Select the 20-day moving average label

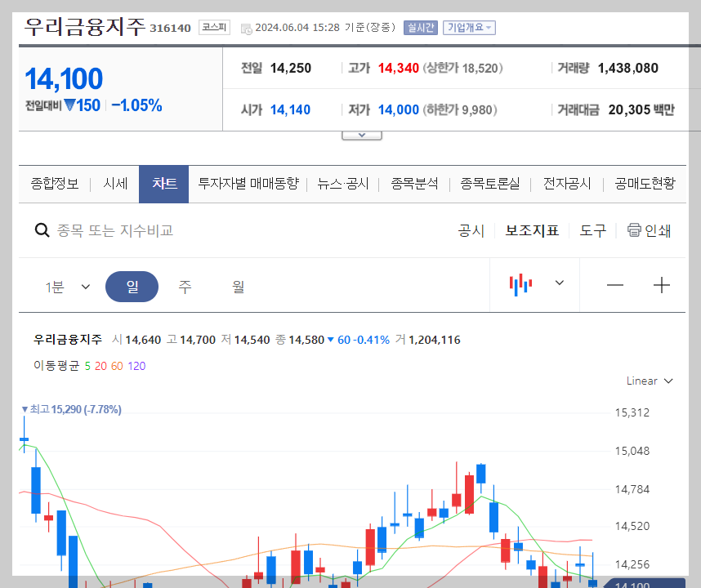point(100,367)
